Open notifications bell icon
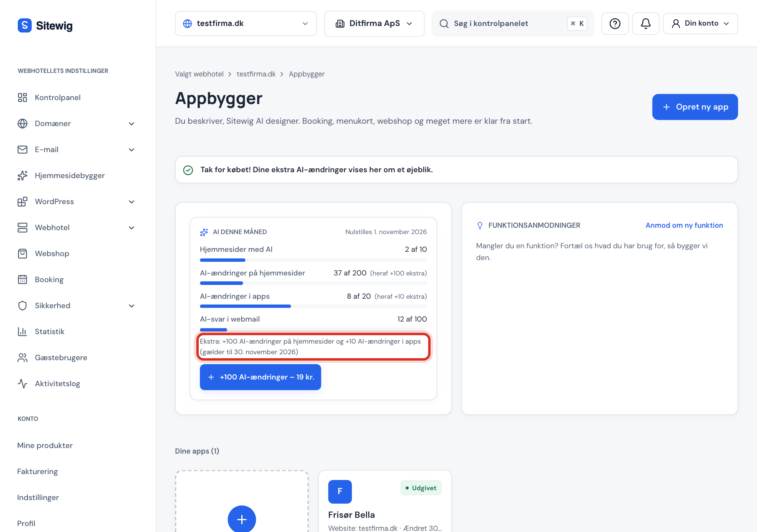 [645, 24]
